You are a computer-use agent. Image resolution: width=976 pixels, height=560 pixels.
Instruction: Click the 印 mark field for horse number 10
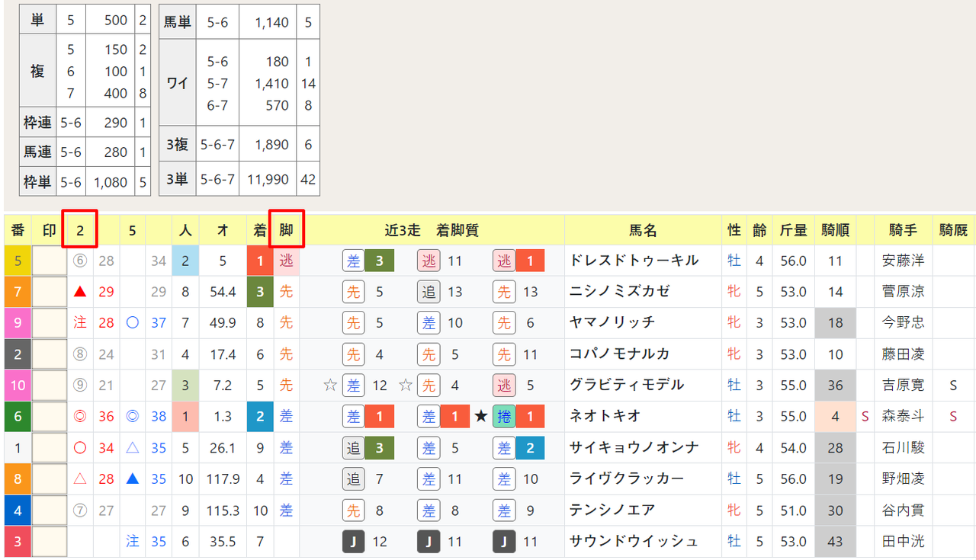click(49, 385)
